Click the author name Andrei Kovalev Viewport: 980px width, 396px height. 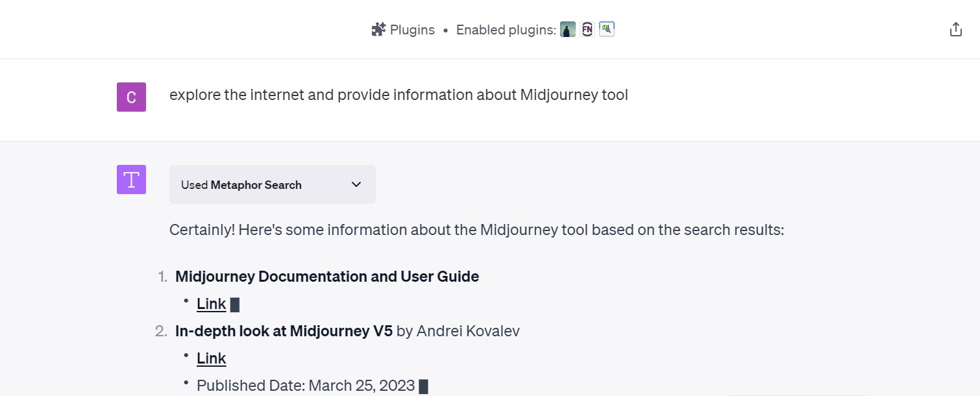(x=468, y=331)
